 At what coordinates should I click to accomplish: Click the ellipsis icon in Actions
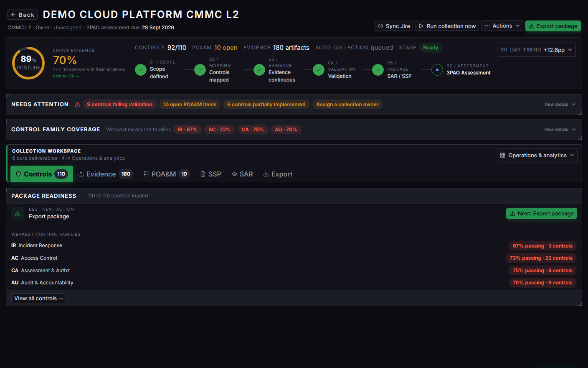tap(487, 26)
